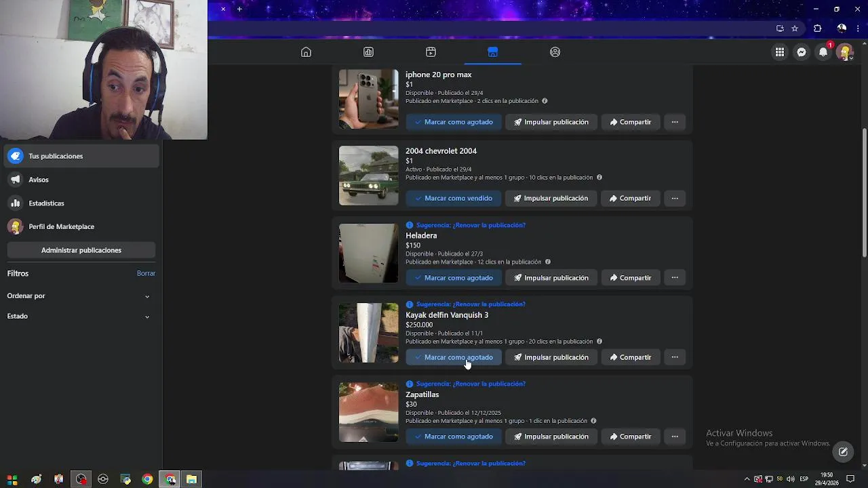This screenshot has width=868, height=488.
Task: Open Estadísticas in sidebar
Action: click(81, 203)
